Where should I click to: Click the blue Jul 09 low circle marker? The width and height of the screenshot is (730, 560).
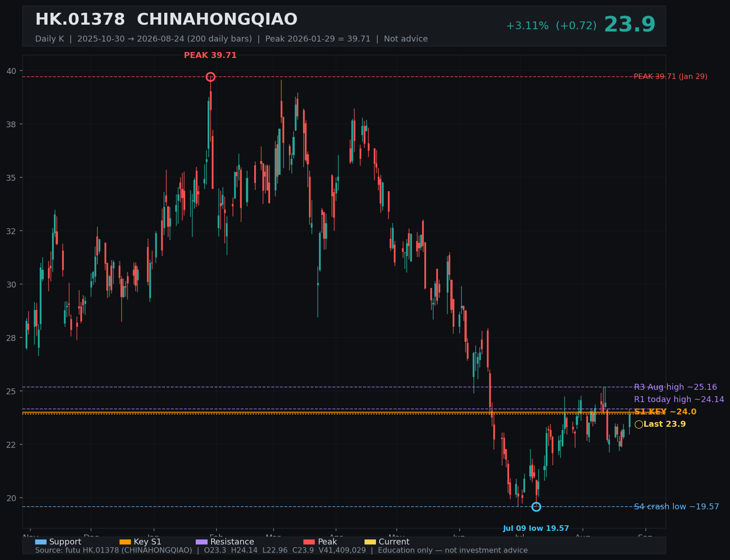point(536,507)
